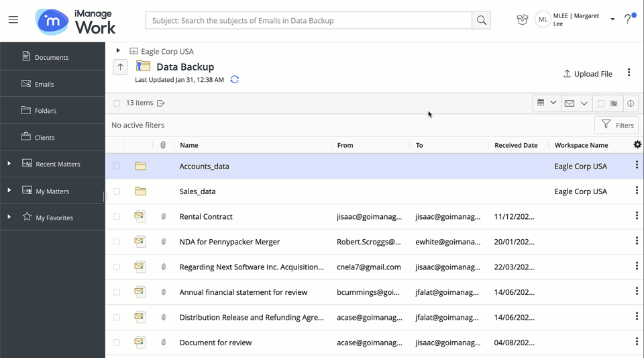
Task: Check the Accounts_data row checkbox
Action: (117, 167)
